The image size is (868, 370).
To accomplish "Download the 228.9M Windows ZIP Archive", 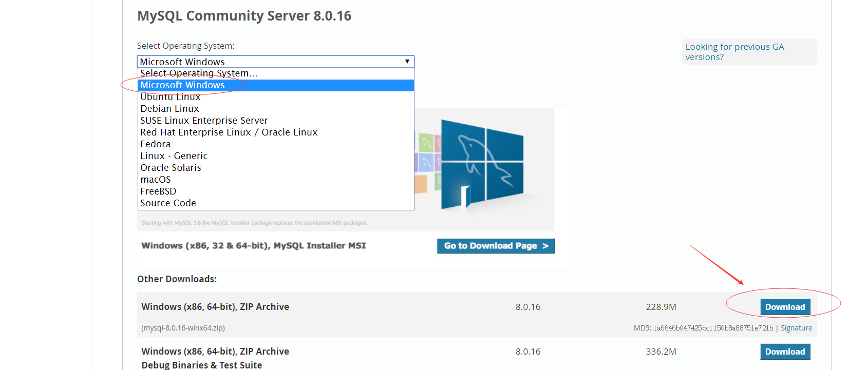I will point(785,307).
